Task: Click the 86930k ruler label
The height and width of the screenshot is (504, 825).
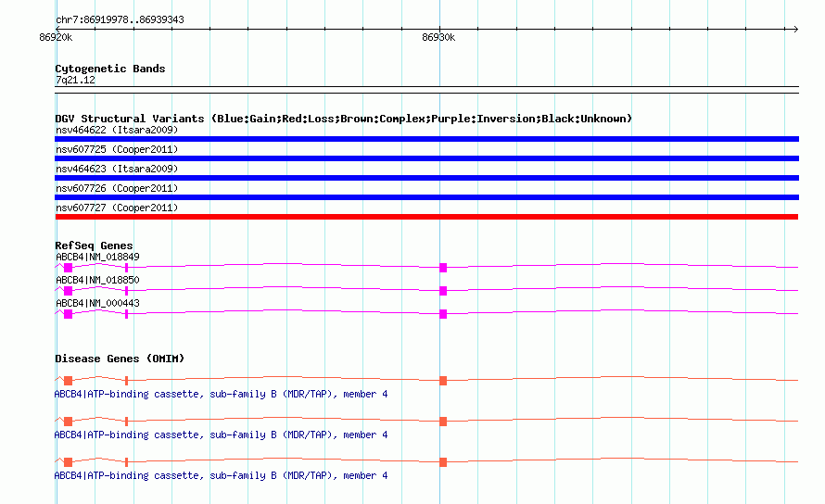Action: click(x=438, y=37)
